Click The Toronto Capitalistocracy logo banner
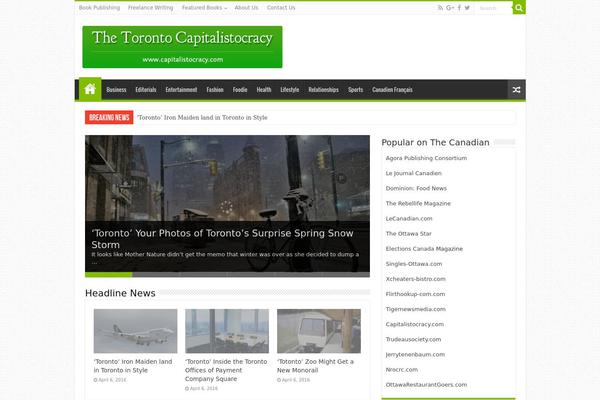Viewport: 600px width, 400px height. pos(182,47)
